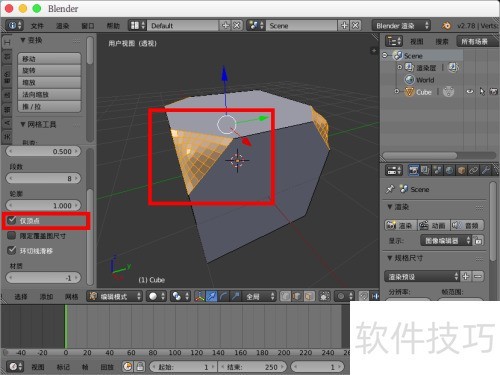Open the 编辑模式 (Edit Mode) dropdown
Viewport: 500px width, 375px height.
click(x=115, y=296)
